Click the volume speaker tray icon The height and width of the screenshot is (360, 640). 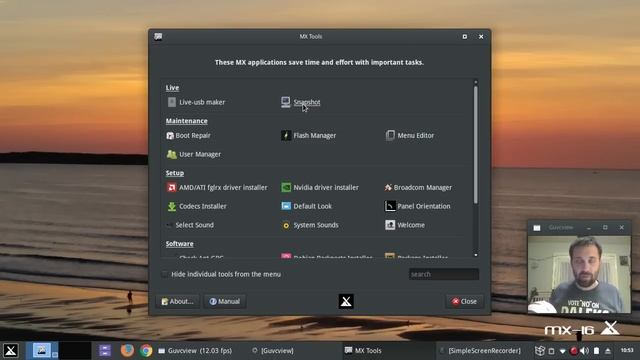click(584, 351)
